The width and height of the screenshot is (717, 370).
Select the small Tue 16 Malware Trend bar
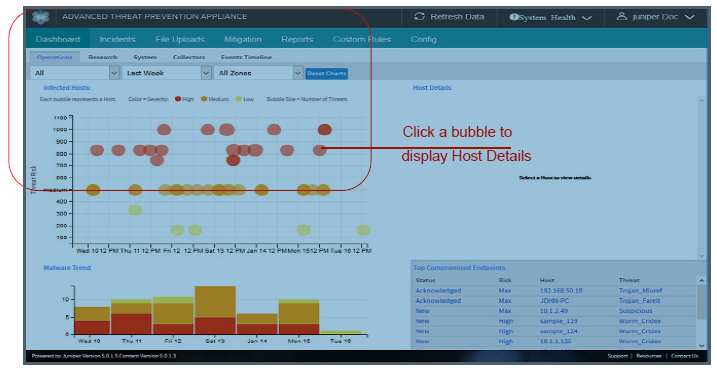coord(341,332)
